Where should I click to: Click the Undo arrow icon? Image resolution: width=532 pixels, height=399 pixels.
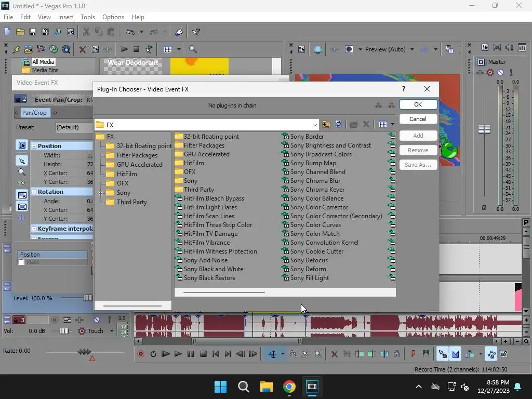[130, 32]
